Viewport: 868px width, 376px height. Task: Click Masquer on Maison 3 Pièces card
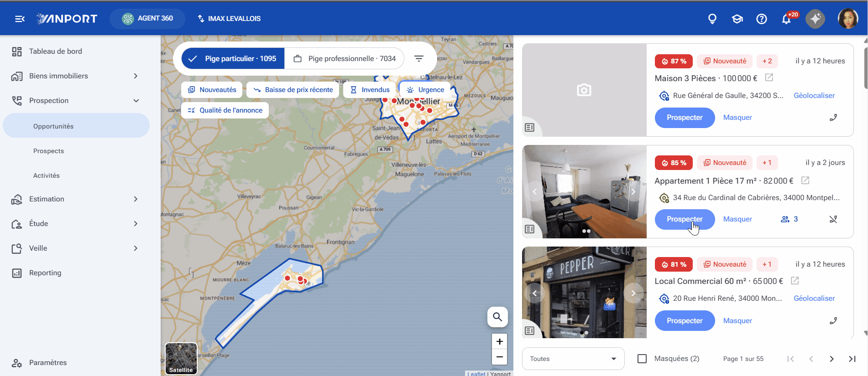(x=737, y=118)
